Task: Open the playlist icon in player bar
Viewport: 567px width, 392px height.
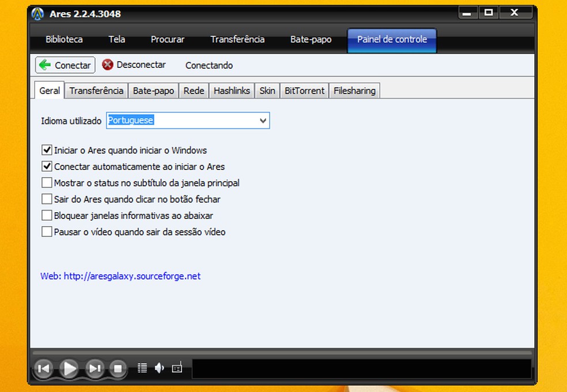Action: [x=142, y=368]
